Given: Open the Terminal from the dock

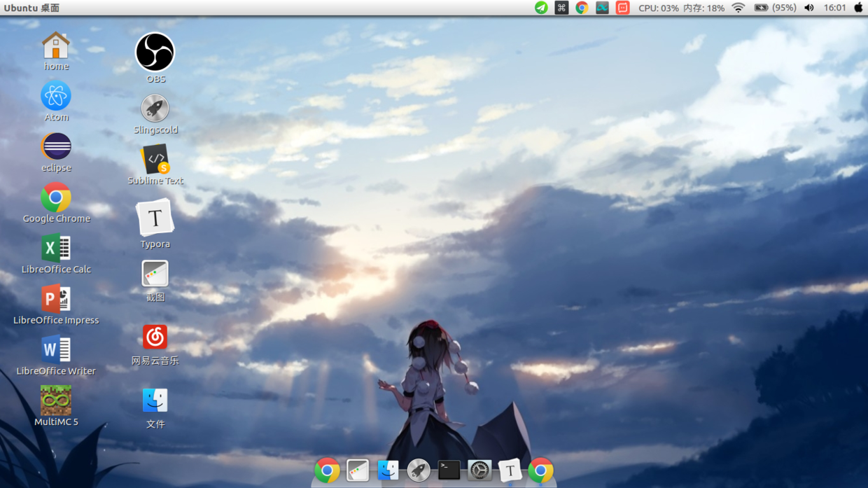Looking at the screenshot, I should 449,470.
